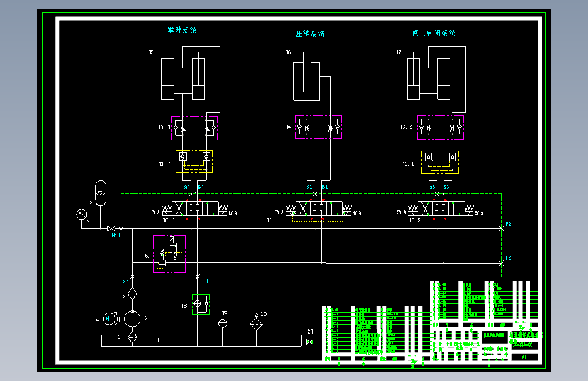Click the 2YA solenoid label

tap(233, 213)
